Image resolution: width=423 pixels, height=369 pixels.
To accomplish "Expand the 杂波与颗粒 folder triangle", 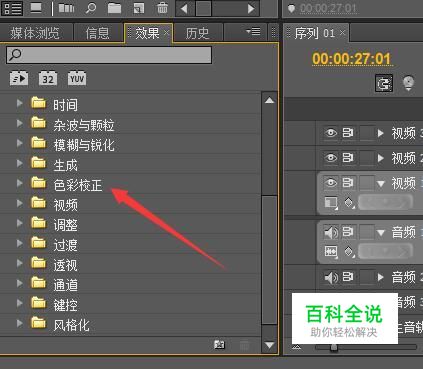I will click(x=20, y=123).
